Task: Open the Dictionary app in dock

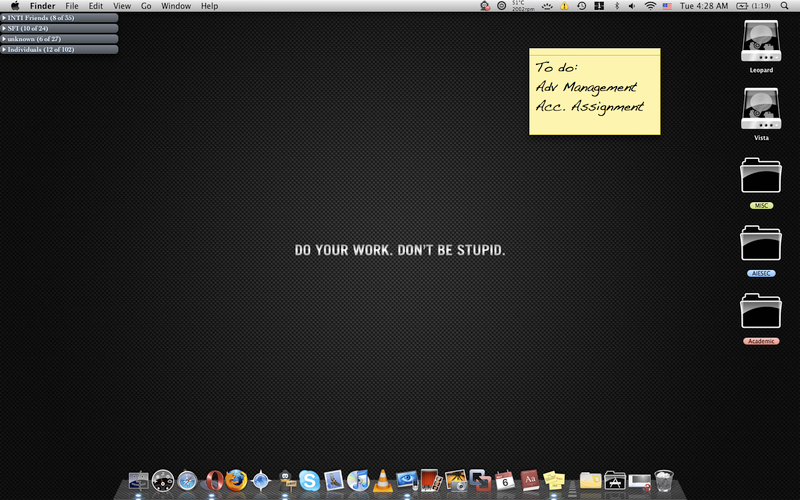Action: point(530,481)
